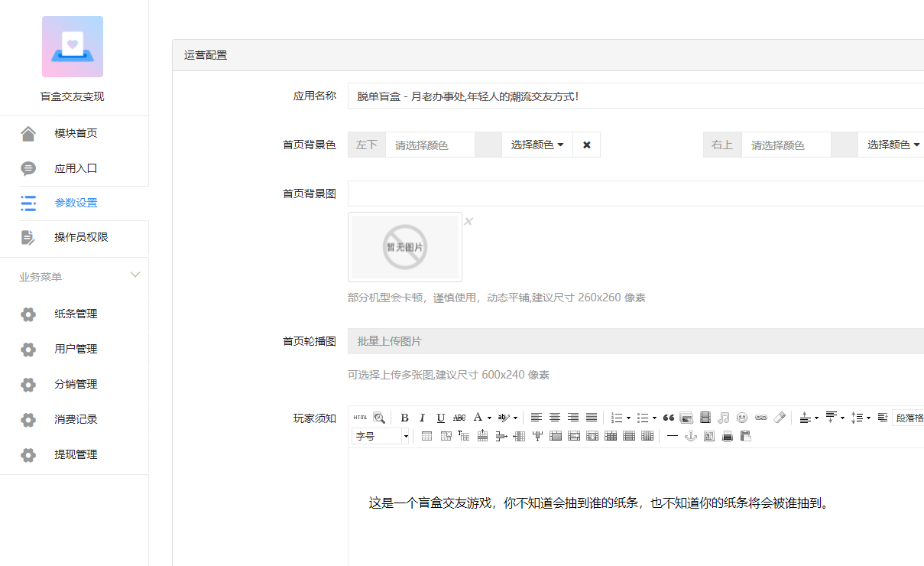924x566 pixels.
Task: Insert music using note icon
Action: coord(724,418)
